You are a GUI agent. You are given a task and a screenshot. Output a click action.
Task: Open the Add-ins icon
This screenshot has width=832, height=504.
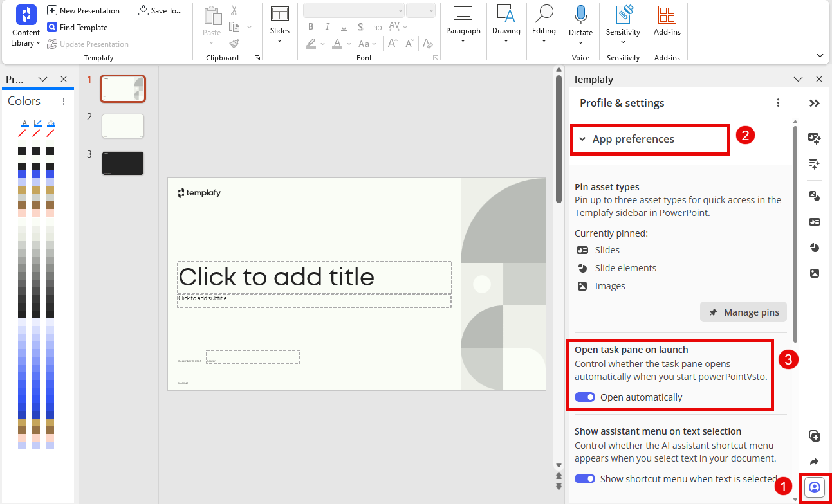667,15
